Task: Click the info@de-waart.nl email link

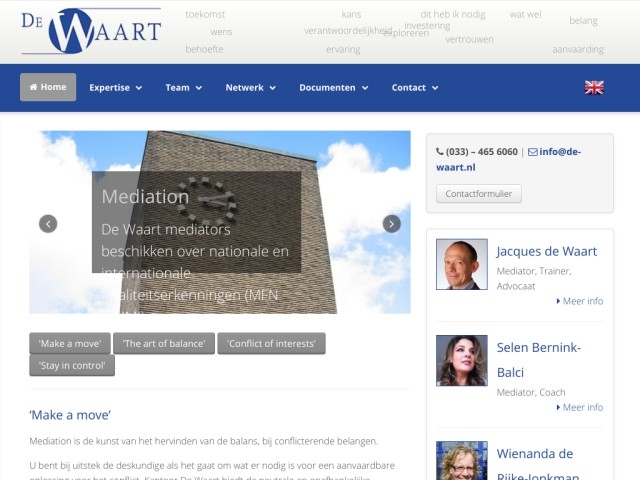Action: click(x=553, y=152)
